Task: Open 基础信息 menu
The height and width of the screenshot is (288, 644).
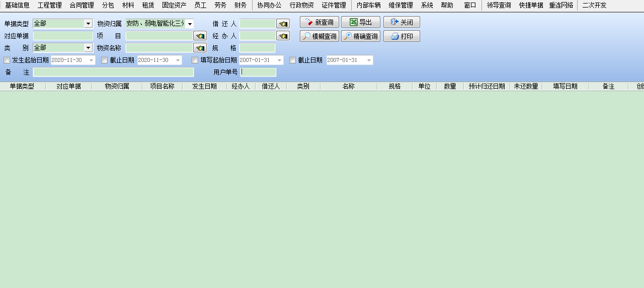Action: pyautogui.click(x=18, y=6)
